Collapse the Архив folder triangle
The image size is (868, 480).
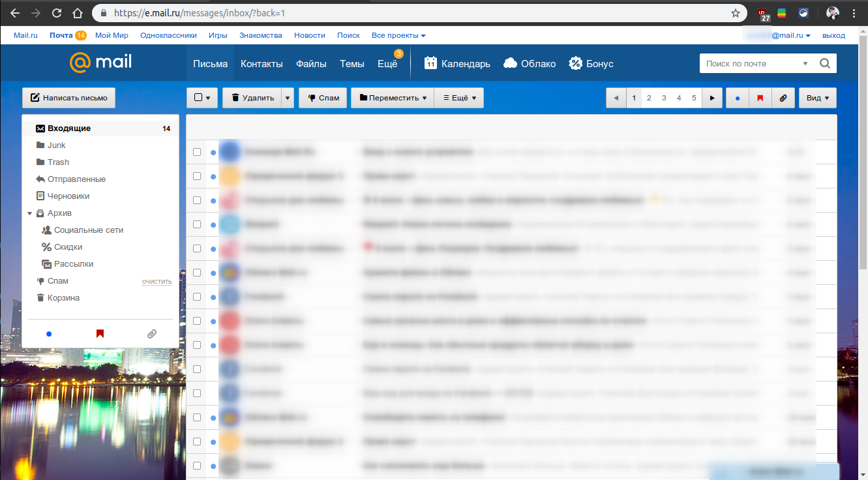click(x=29, y=213)
